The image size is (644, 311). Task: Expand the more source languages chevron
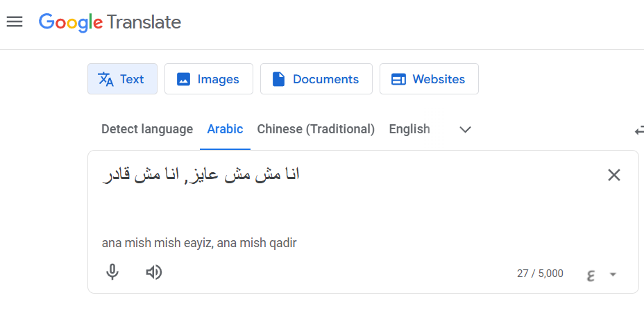click(x=465, y=130)
